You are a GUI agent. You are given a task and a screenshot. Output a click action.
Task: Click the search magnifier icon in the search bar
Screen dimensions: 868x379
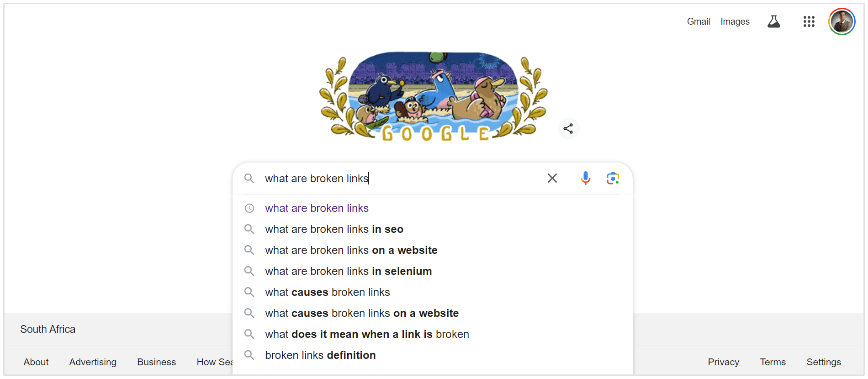click(249, 179)
